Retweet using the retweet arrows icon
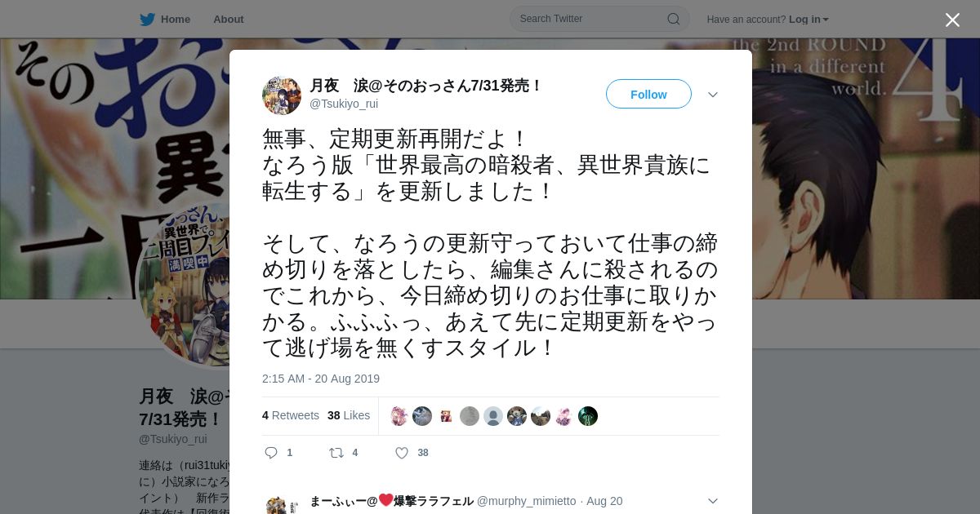 pos(336,453)
